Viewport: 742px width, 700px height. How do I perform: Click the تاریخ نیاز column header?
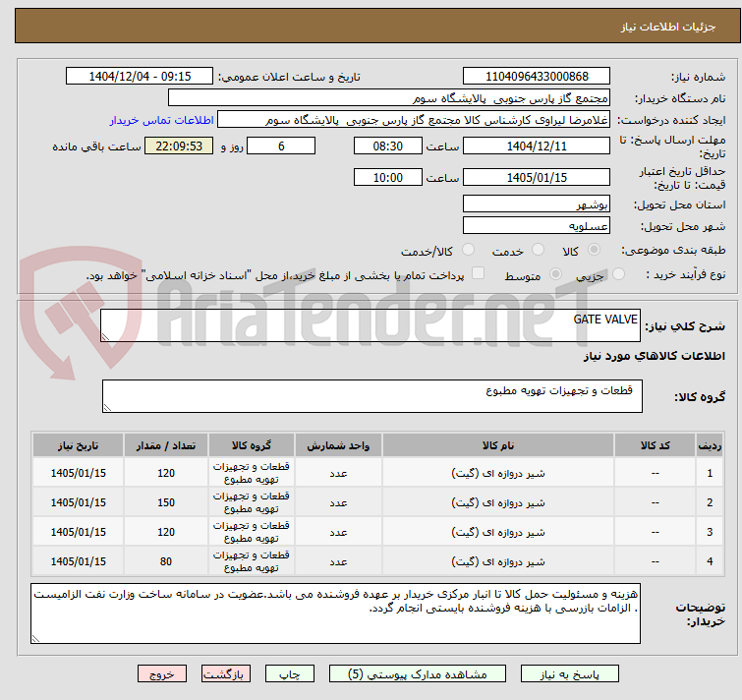click(x=78, y=445)
